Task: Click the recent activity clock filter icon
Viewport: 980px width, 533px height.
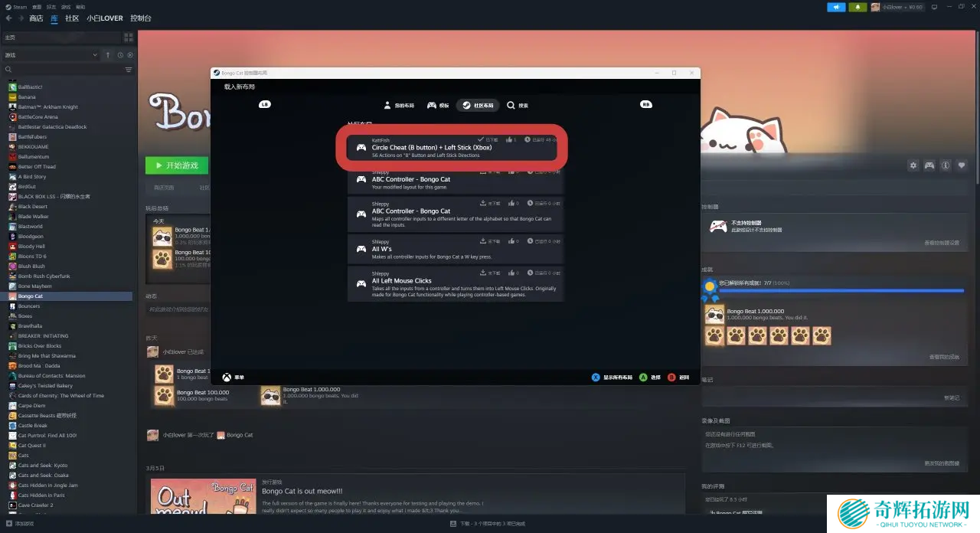Action: (120, 55)
